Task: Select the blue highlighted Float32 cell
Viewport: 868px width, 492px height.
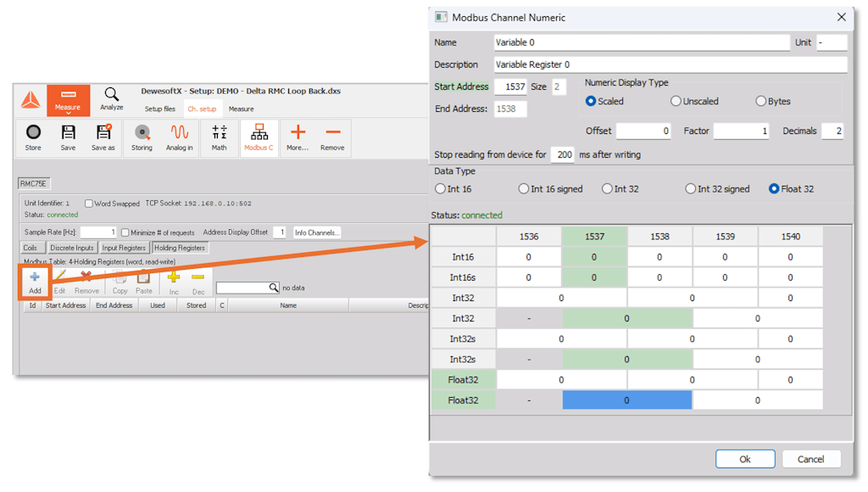Action: pos(626,400)
